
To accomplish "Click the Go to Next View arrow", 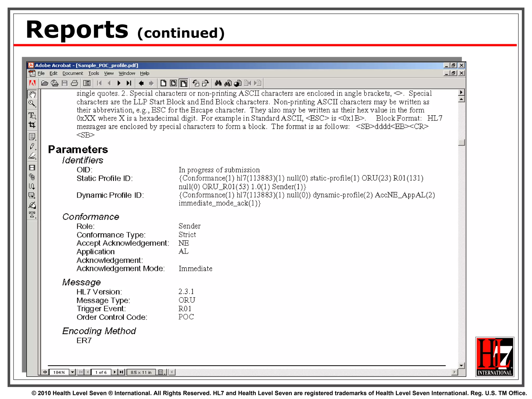I will coord(151,83).
